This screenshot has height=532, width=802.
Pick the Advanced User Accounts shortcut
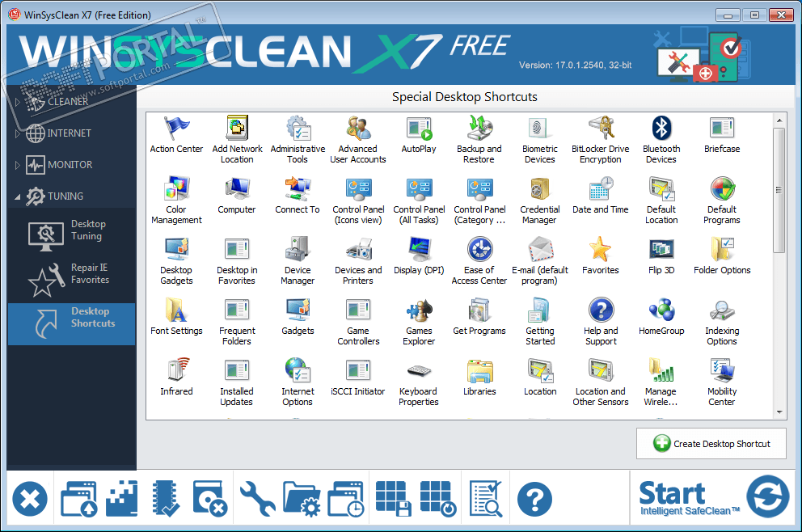(357, 140)
